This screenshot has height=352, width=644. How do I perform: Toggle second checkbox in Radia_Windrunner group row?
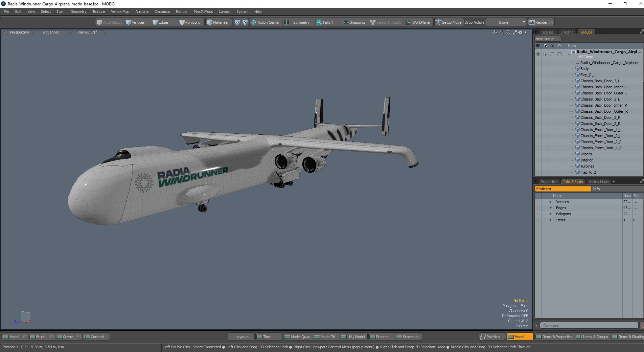(559, 54)
